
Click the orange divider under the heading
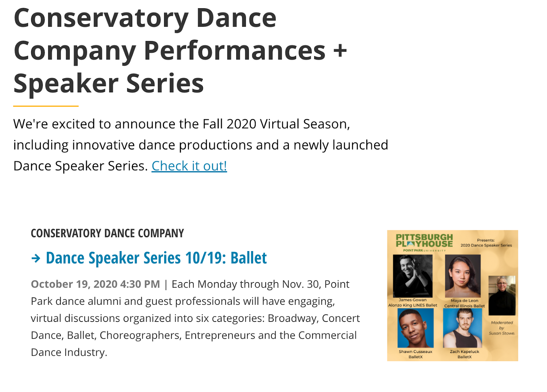[46, 106]
